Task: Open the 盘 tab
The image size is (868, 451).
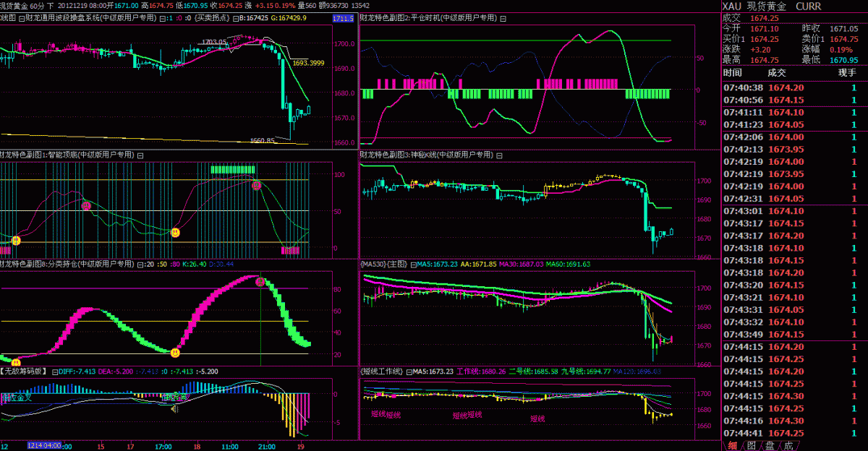Action: click(770, 445)
